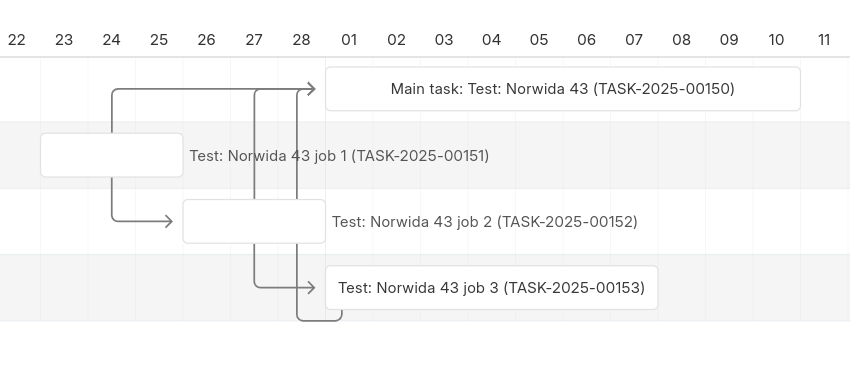
Task: Select the job 2 task bar
Action: coord(254,221)
